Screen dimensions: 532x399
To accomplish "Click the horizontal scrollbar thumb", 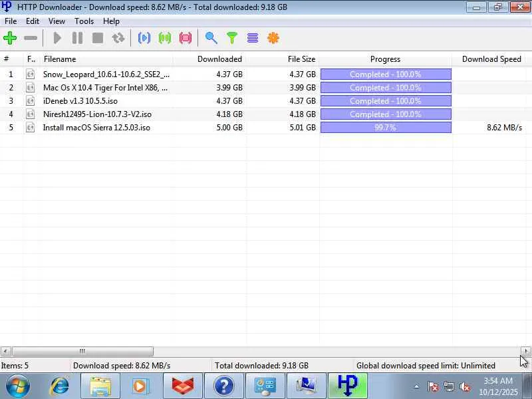I will [x=82, y=351].
